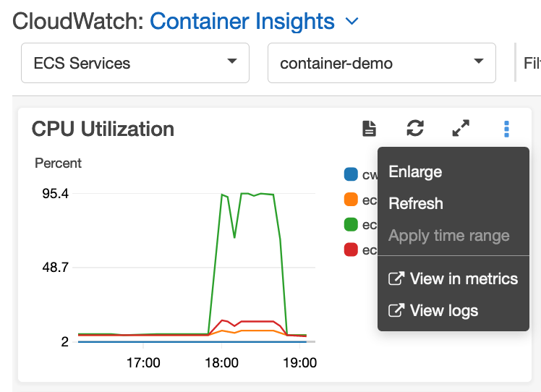Choose View in metrics menu entry

coord(453,278)
